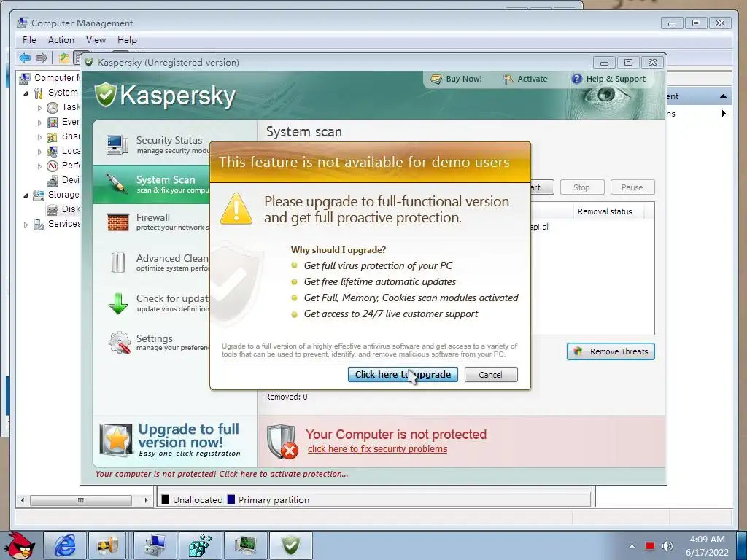Click the red X shield not-protected icon
This screenshot has height=560, width=747.
[282, 441]
